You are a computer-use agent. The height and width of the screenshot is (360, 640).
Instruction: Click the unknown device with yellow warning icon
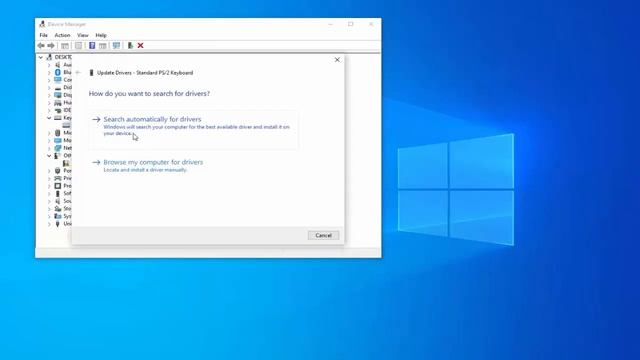pos(66,163)
